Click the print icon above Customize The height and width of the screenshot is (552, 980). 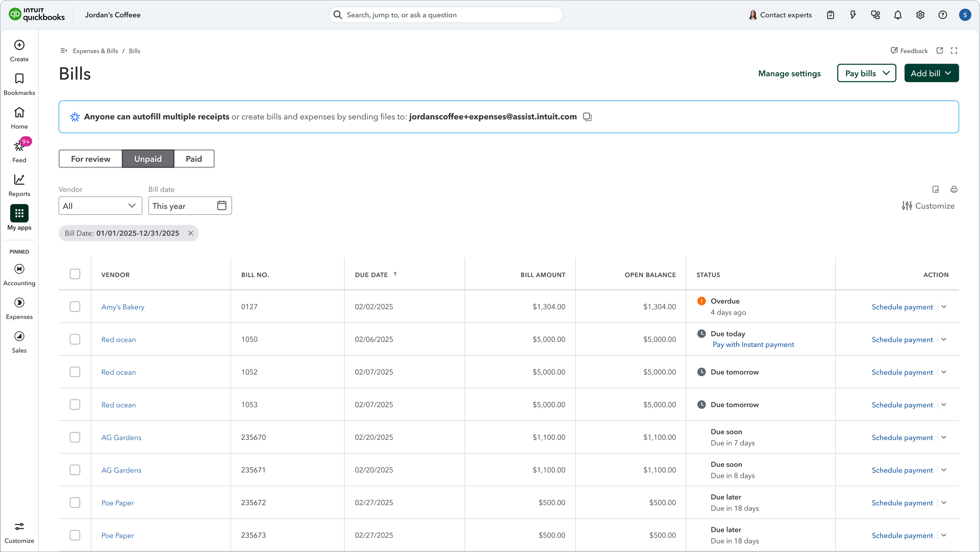click(954, 189)
